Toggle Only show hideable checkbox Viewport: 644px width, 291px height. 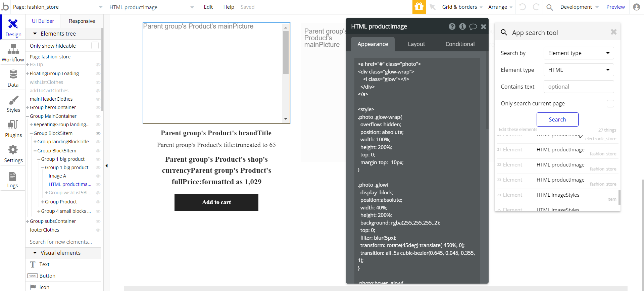coord(95,46)
